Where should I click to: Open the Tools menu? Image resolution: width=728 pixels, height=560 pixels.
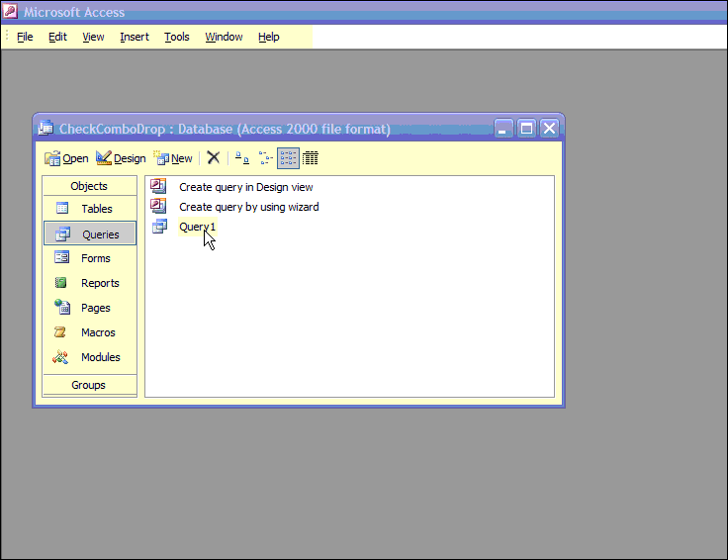click(177, 37)
